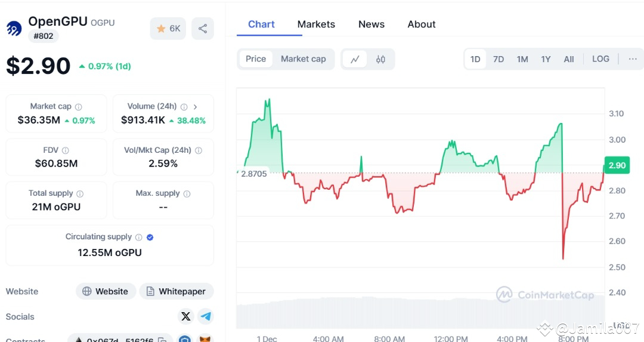This screenshot has width=644, height=342.
Task: Click the $913.41K volume value
Action: (143, 120)
